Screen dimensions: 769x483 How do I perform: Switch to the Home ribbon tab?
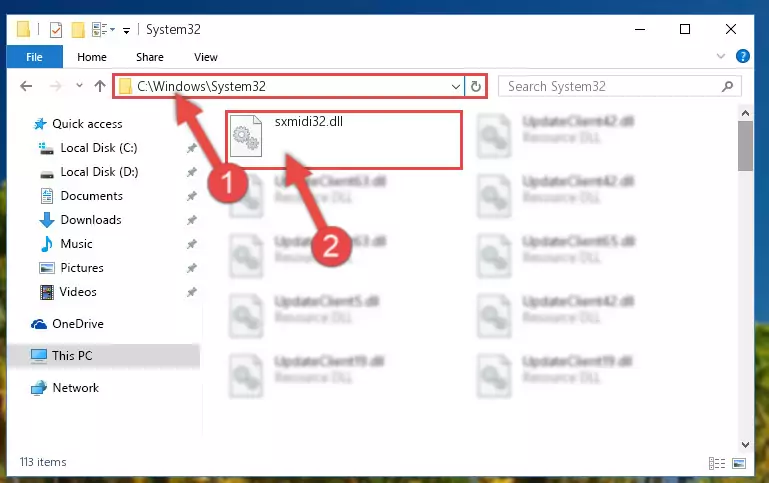[x=92, y=57]
